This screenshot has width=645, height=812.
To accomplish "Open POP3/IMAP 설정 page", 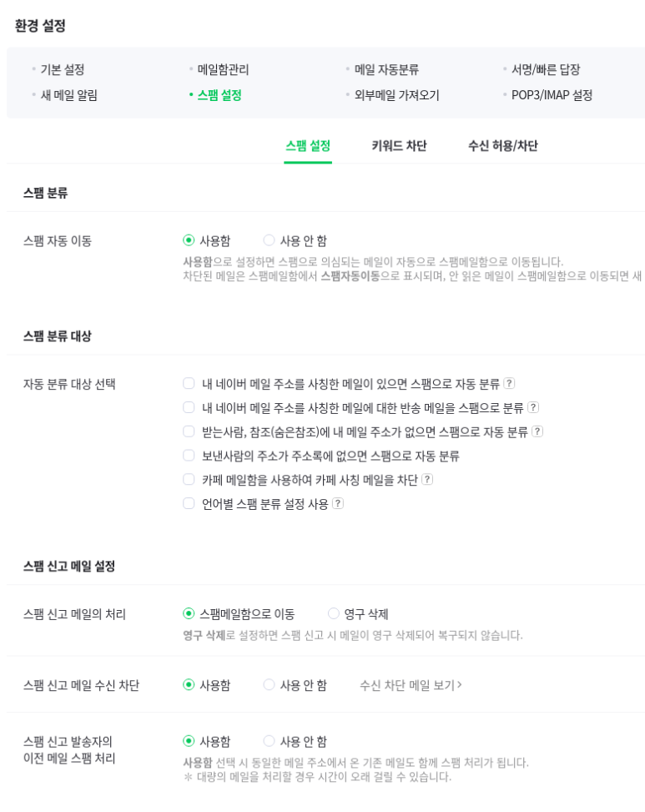I will (x=552, y=95).
